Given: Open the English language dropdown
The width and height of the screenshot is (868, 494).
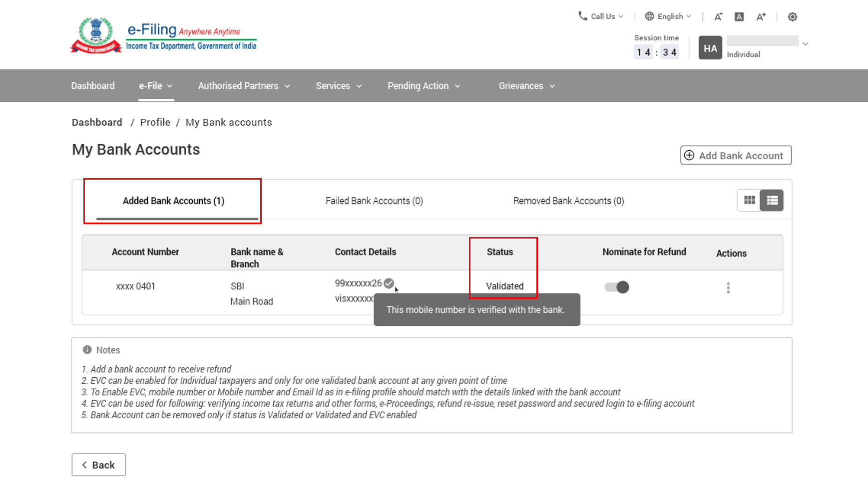Looking at the screenshot, I should pos(668,16).
